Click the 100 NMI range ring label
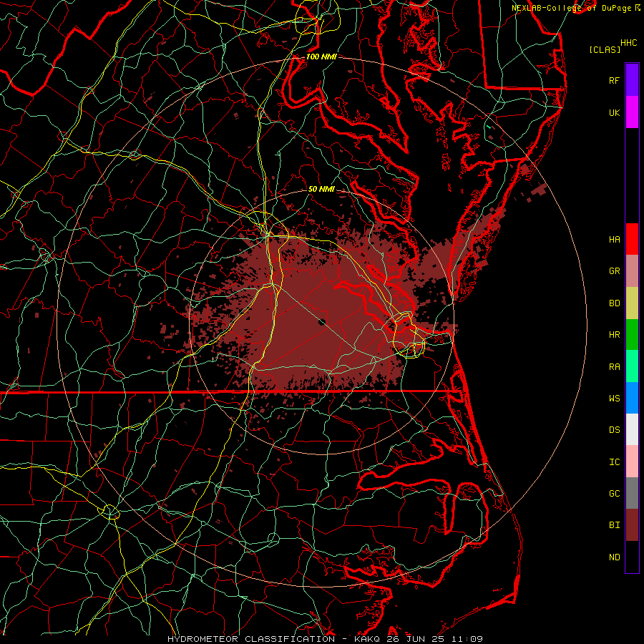The height and width of the screenshot is (644, 644). tap(321, 57)
